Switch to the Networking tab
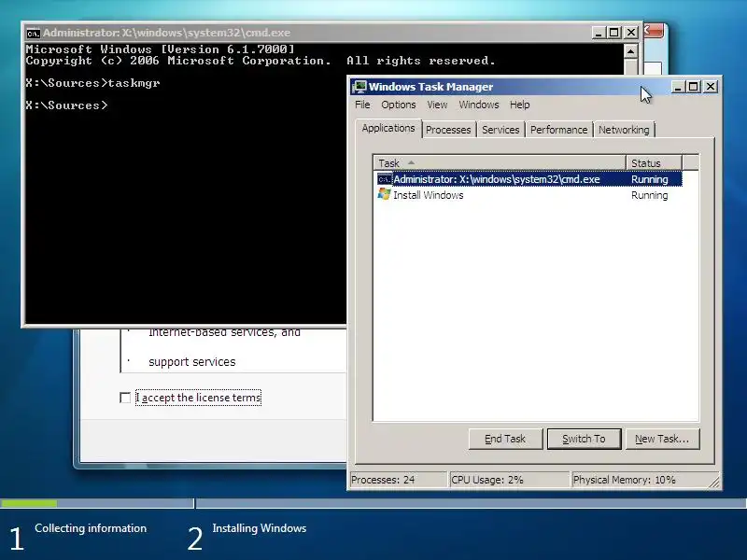 click(x=624, y=130)
